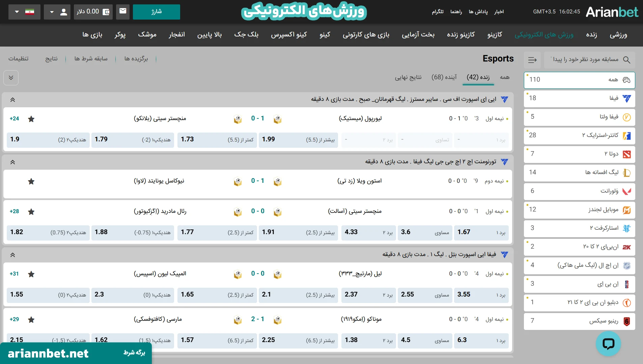Open the user account dropdown
This screenshot has width=643, height=364.
point(57,12)
